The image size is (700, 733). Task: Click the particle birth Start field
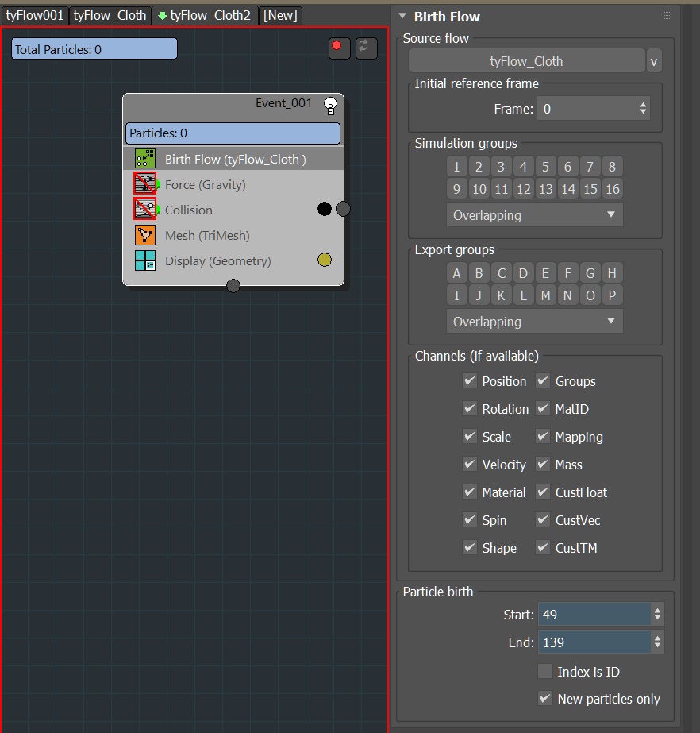(594, 614)
